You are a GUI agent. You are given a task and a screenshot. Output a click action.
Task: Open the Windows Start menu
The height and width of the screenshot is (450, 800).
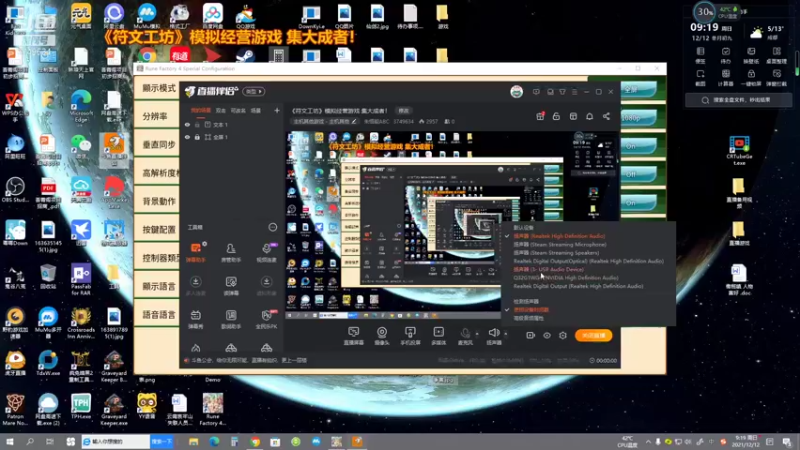tap(10, 442)
